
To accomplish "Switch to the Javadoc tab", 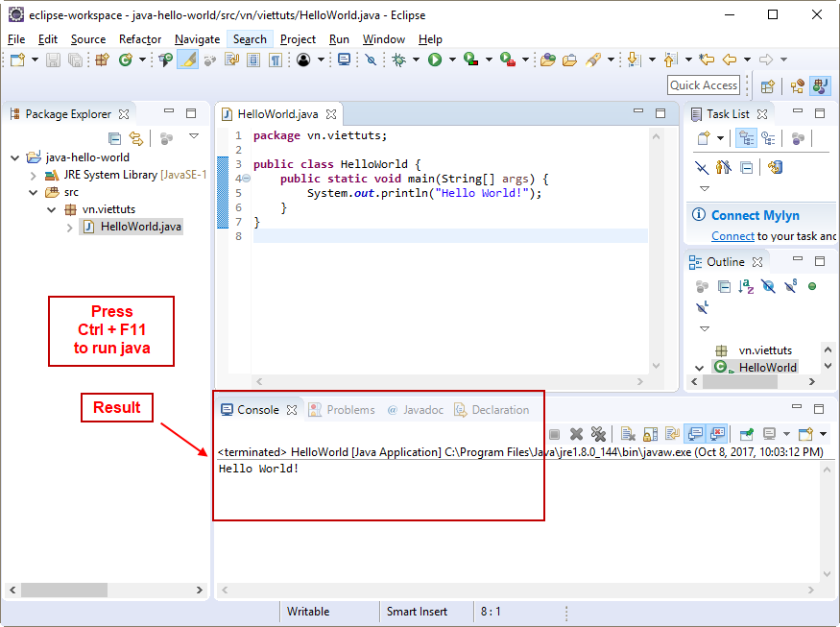I will click(415, 410).
